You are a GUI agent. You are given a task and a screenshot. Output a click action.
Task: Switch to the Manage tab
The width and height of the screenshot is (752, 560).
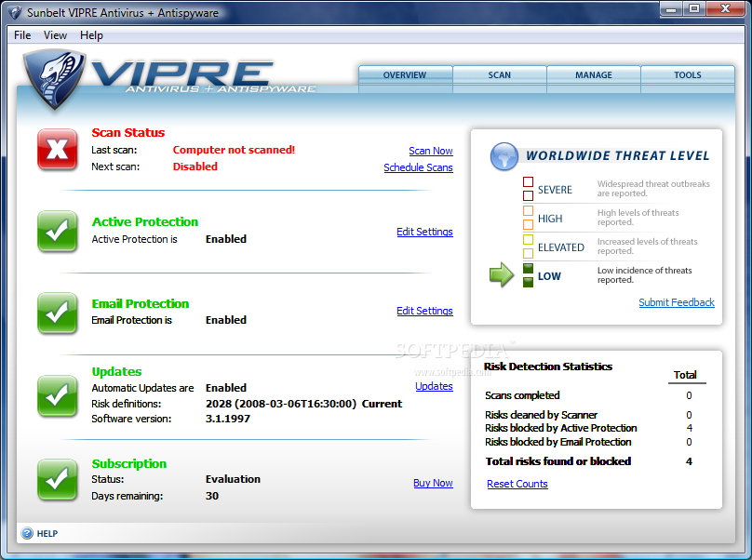tap(594, 75)
